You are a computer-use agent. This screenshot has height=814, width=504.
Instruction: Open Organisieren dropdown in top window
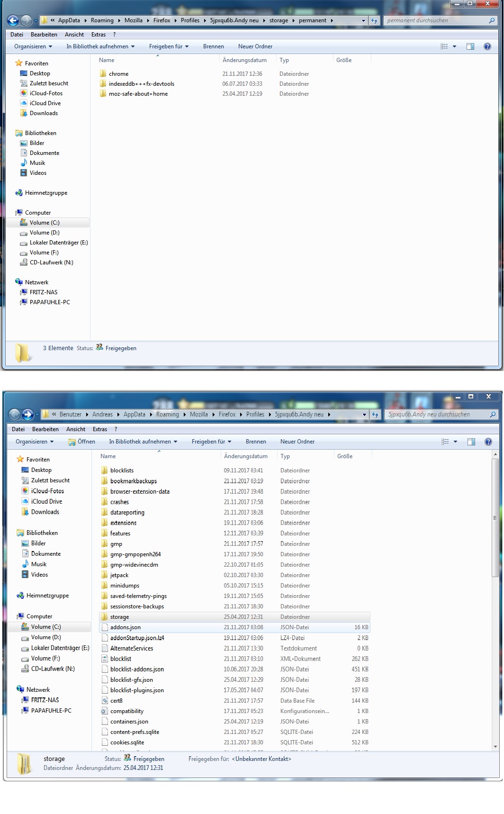click(33, 46)
